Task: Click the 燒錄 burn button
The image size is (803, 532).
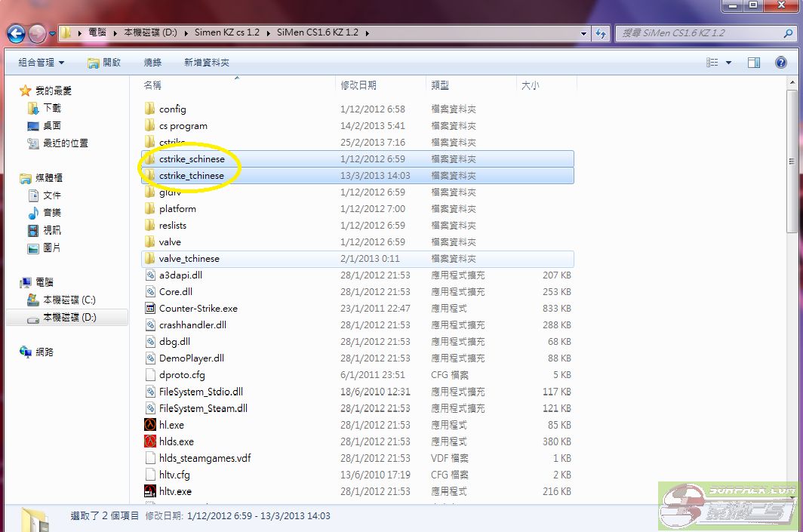Action: pyautogui.click(x=152, y=63)
